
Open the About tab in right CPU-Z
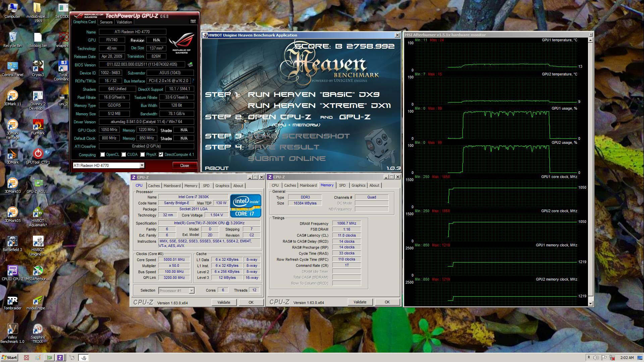point(374,185)
